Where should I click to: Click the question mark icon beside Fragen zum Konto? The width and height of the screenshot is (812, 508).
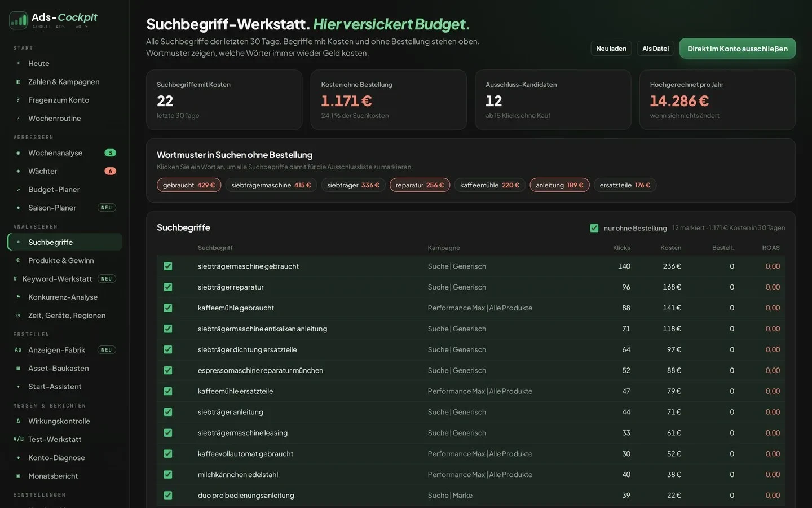[x=18, y=100]
